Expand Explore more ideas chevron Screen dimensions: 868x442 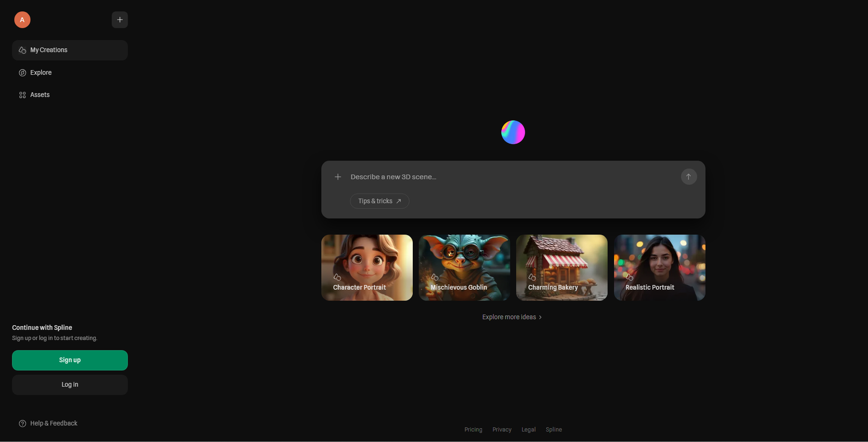click(x=540, y=317)
